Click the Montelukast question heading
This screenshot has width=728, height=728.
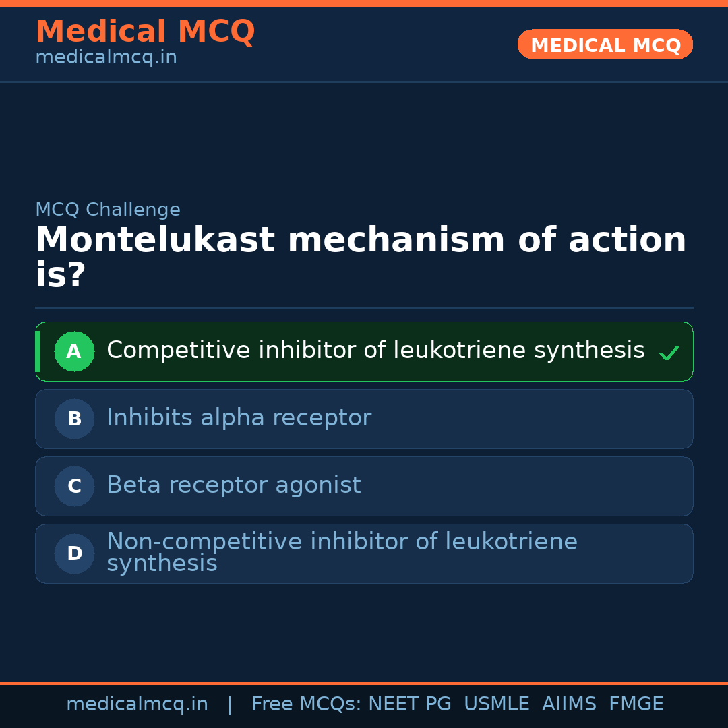coord(361,257)
